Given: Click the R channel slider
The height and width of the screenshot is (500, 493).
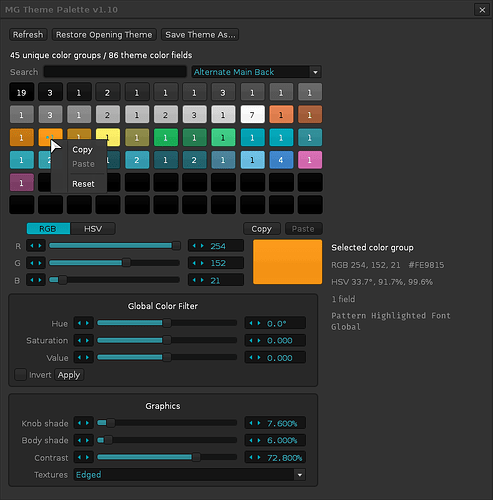Looking at the screenshot, I should 114,246.
